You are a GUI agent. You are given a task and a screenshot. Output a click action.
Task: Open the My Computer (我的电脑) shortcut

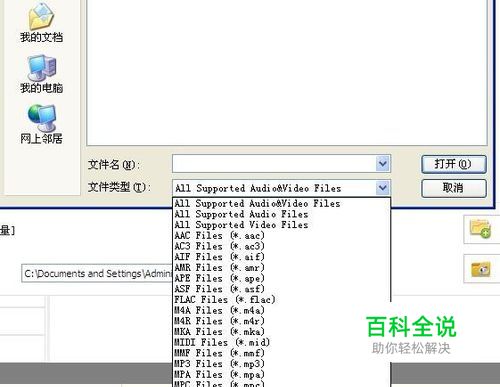coord(41,74)
